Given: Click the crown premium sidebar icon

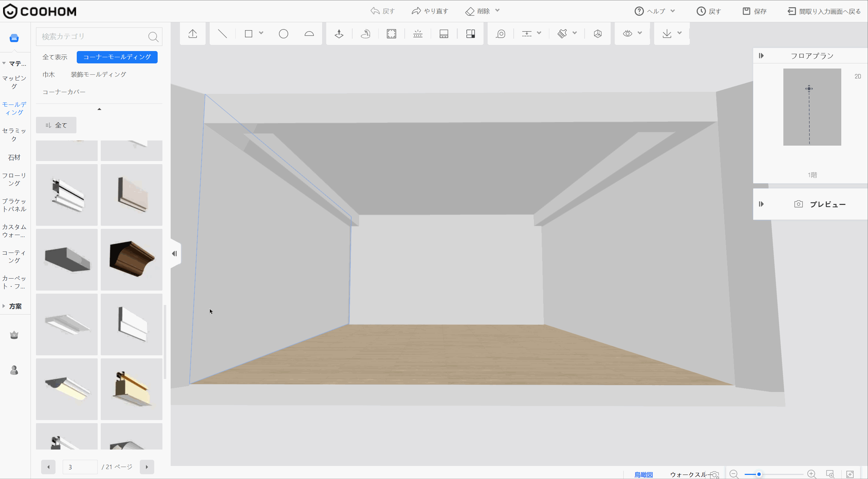Looking at the screenshot, I should pyautogui.click(x=14, y=335).
